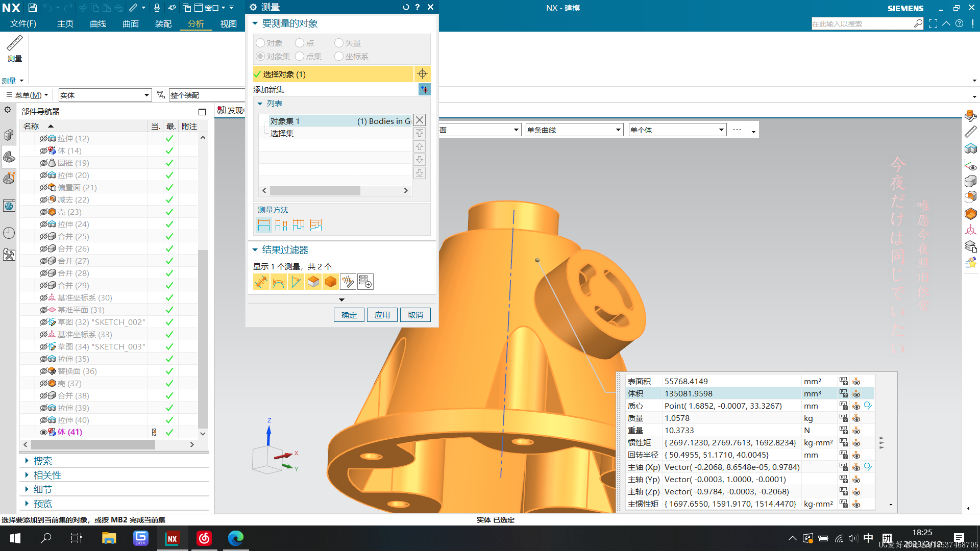Select the Point Set radio button
Viewport: 980px width, 551px height.
pos(300,56)
